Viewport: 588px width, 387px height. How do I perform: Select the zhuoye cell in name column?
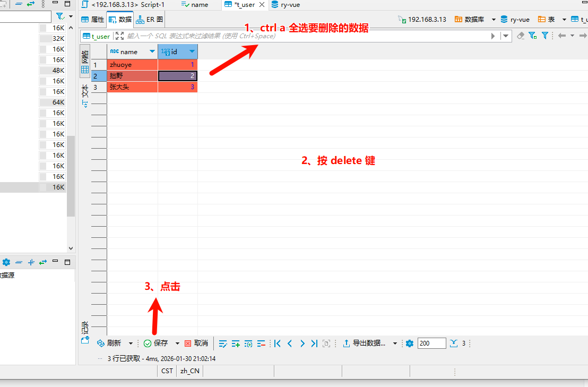(x=132, y=65)
